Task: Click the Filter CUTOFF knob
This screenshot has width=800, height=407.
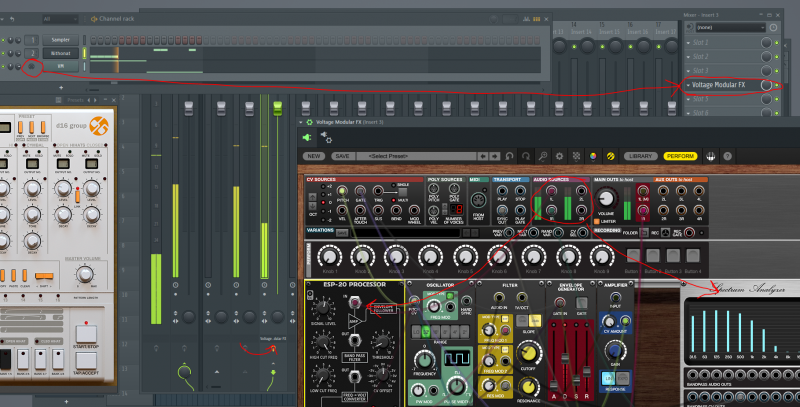Action: coord(529,352)
